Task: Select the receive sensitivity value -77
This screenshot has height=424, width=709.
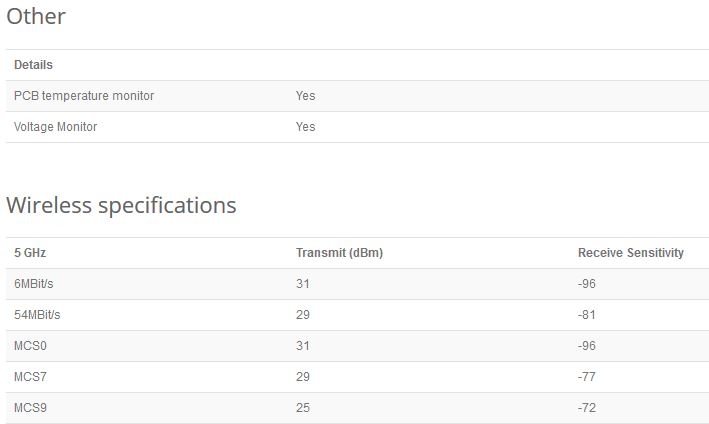Action: (x=586, y=377)
